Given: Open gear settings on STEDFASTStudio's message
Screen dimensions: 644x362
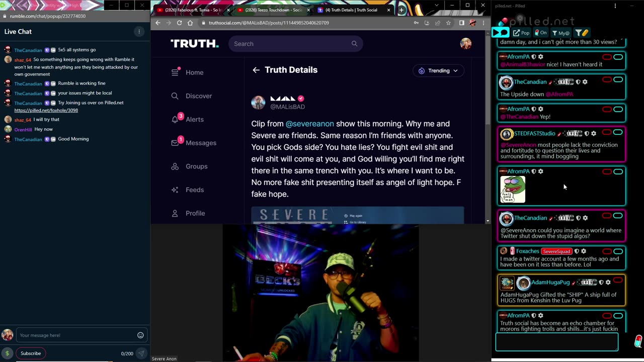Looking at the screenshot, I should click(594, 133).
